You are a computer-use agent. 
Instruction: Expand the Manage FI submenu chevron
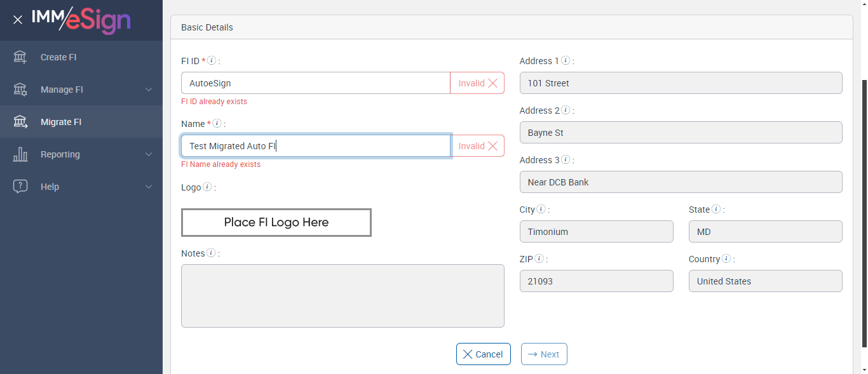pos(149,90)
